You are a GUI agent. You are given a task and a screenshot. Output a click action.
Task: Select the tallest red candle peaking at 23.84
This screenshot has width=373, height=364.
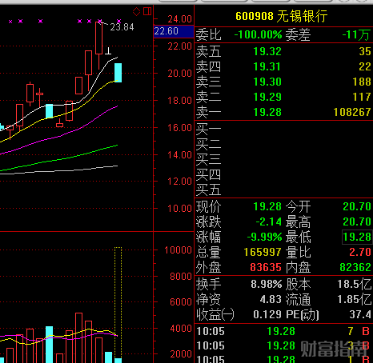(x=99, y=38)
